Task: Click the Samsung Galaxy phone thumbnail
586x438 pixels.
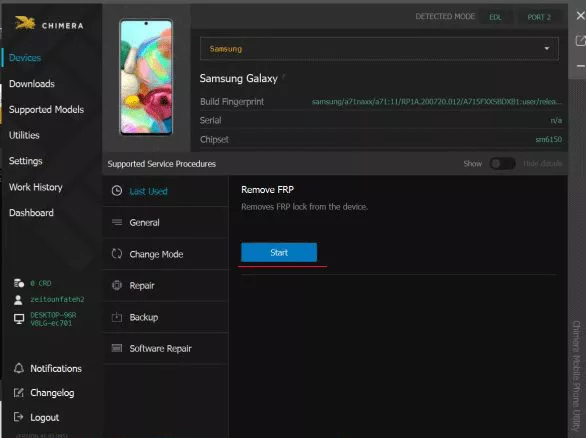Action: (146, 77)
